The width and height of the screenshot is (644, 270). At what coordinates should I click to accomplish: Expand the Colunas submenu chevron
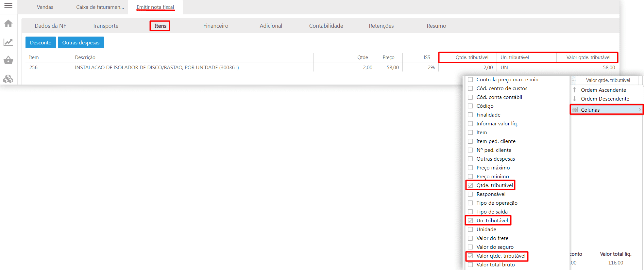coord(640,110)
